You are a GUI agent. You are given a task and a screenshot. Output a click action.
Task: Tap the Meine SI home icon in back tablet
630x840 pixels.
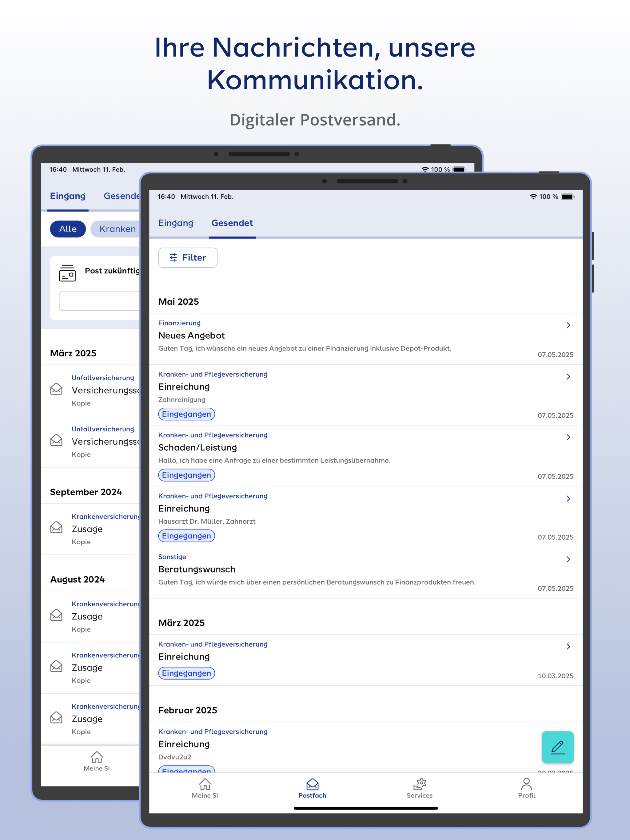tap(97, 757)
